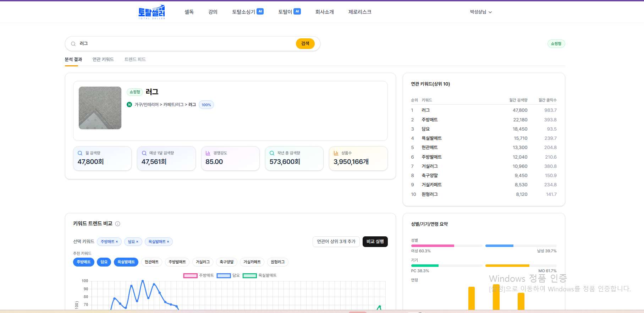Click the search magnifier icon in search bar

coord(73,44)
